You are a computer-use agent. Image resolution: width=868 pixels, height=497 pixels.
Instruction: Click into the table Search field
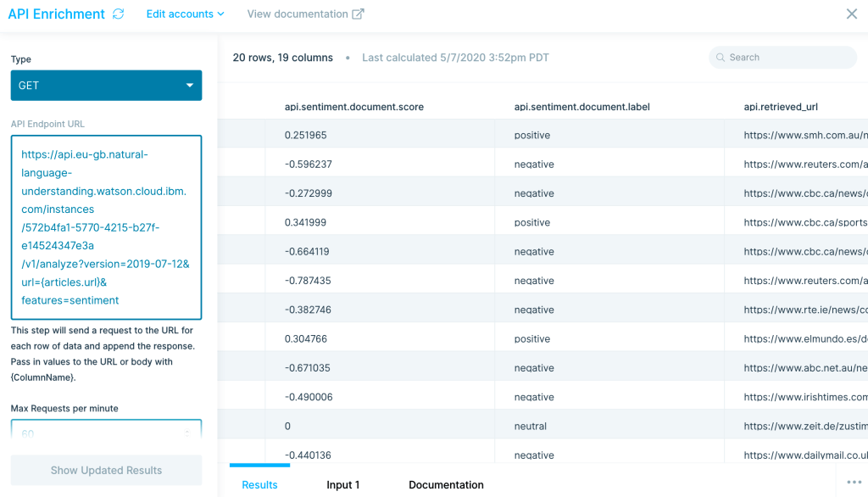(788, 58)
